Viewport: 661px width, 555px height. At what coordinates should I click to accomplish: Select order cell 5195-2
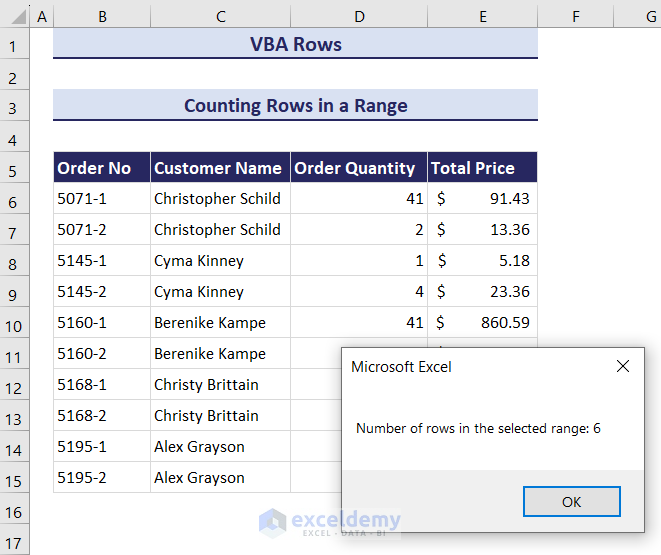(102, 478)
